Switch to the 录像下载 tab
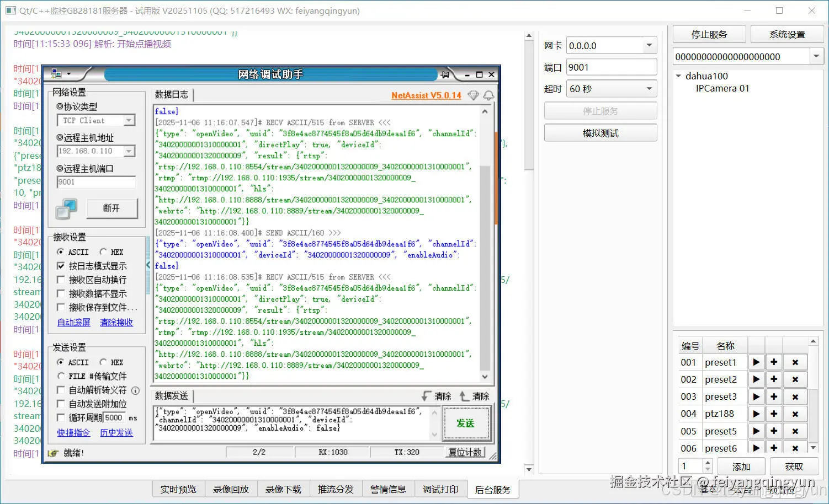This screenshot has width=829, height=504. point(283,489)
